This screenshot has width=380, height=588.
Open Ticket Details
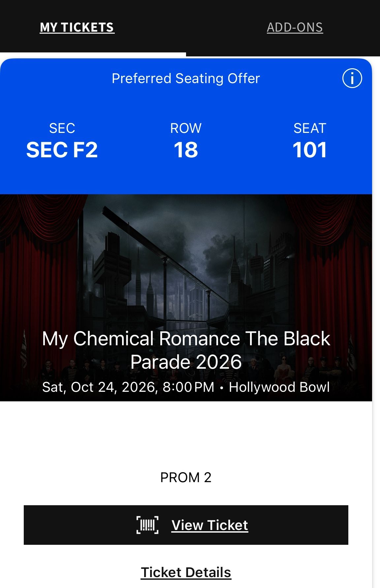186,573
